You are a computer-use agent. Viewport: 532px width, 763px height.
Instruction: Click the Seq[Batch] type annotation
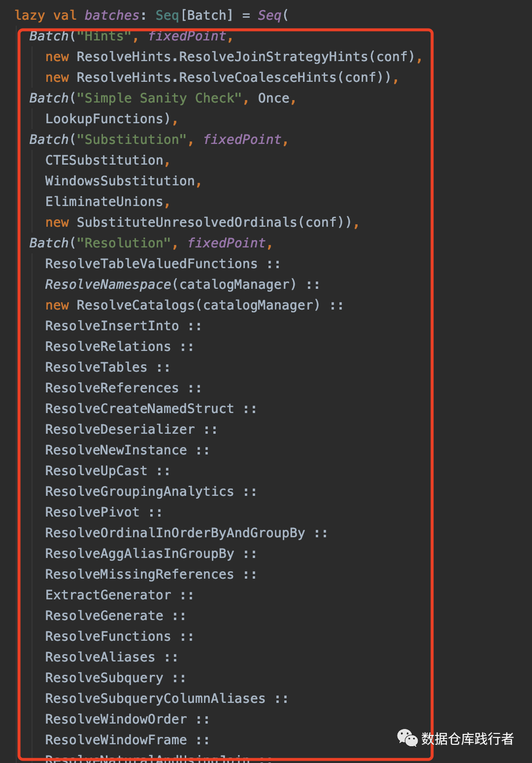tap(194, 15)
